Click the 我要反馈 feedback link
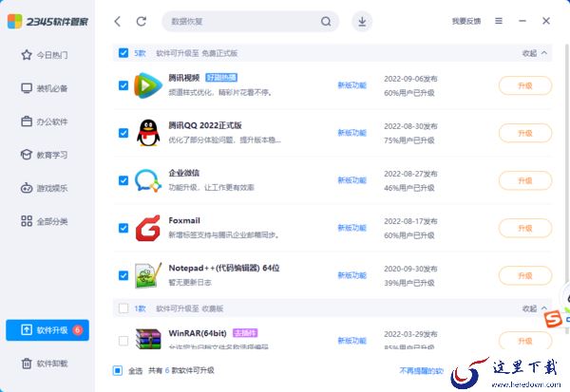This screenshot has height=392, width=570. [466, 21]
